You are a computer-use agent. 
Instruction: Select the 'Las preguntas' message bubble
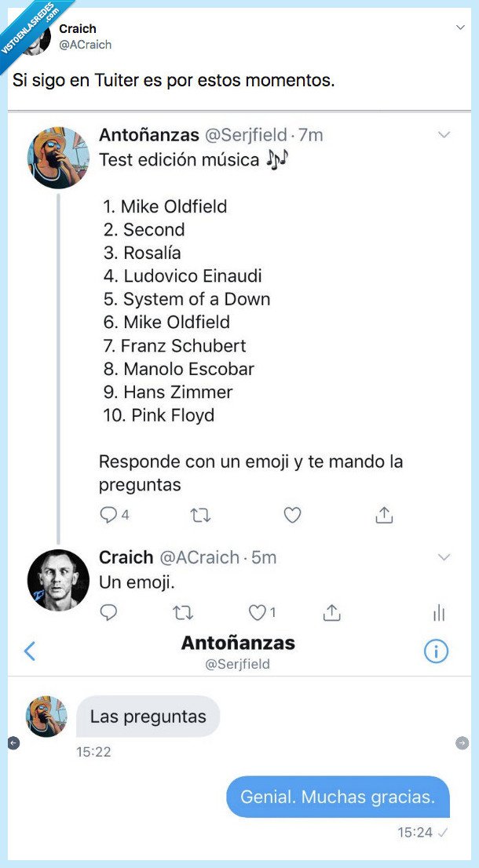coord(148,716)
